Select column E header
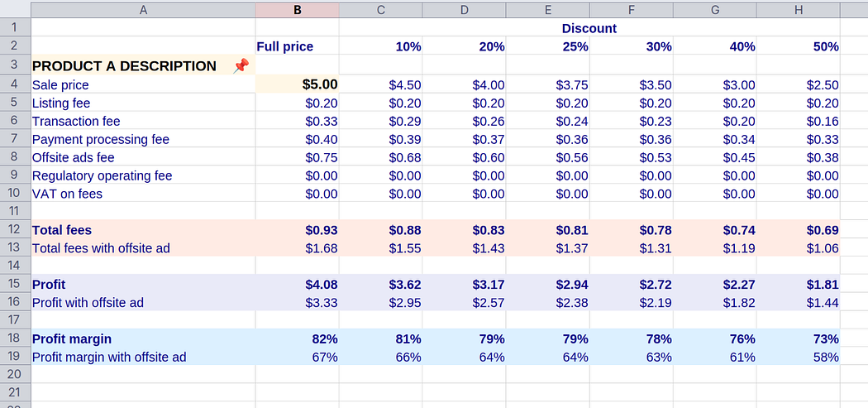 click(x=547, y=10)
